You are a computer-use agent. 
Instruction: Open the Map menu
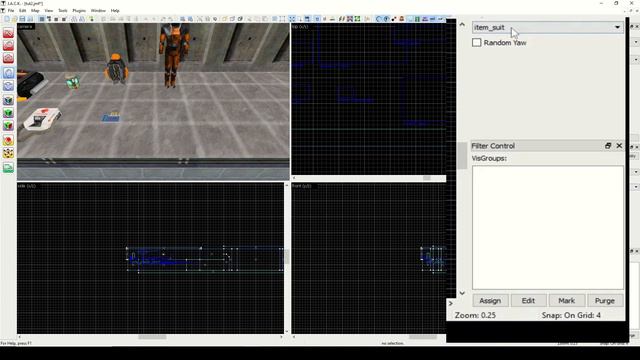pos(35,11)
